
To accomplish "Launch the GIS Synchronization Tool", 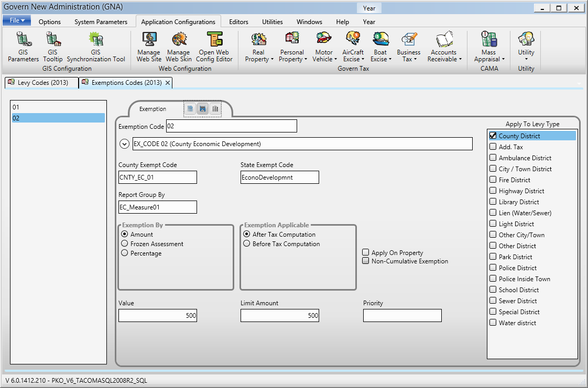I will click(x=96, y=47).
